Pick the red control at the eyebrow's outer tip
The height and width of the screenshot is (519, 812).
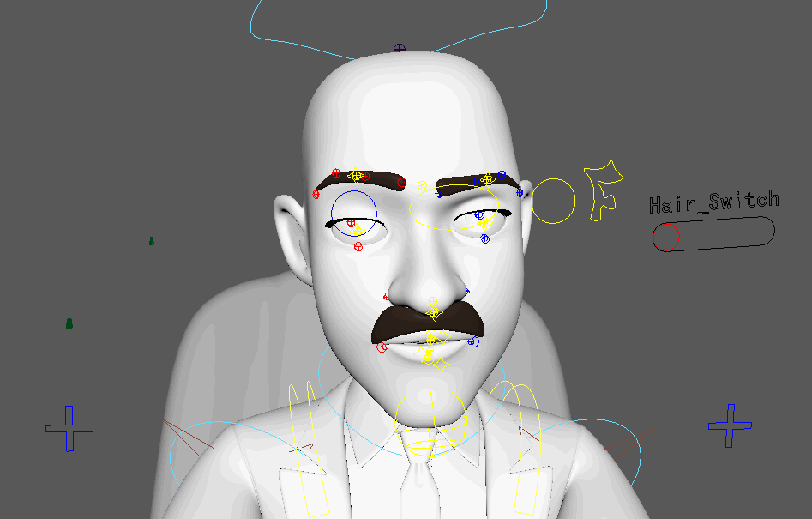[316, 195]
